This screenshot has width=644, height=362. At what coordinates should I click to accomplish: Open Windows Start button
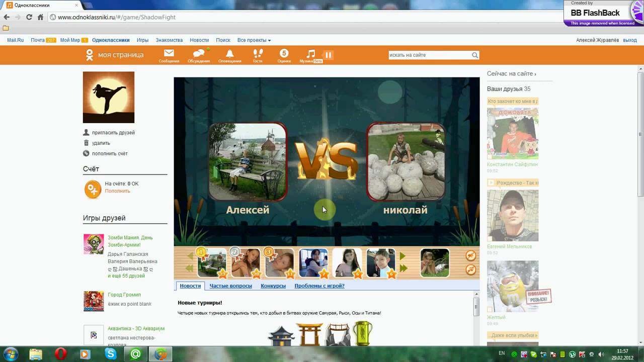[11, 354]
